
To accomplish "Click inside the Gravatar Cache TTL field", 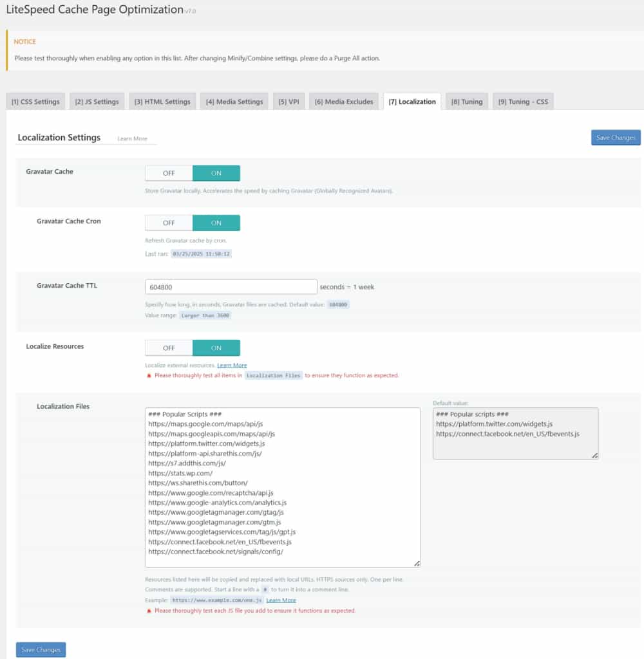I will click(231, 286).
